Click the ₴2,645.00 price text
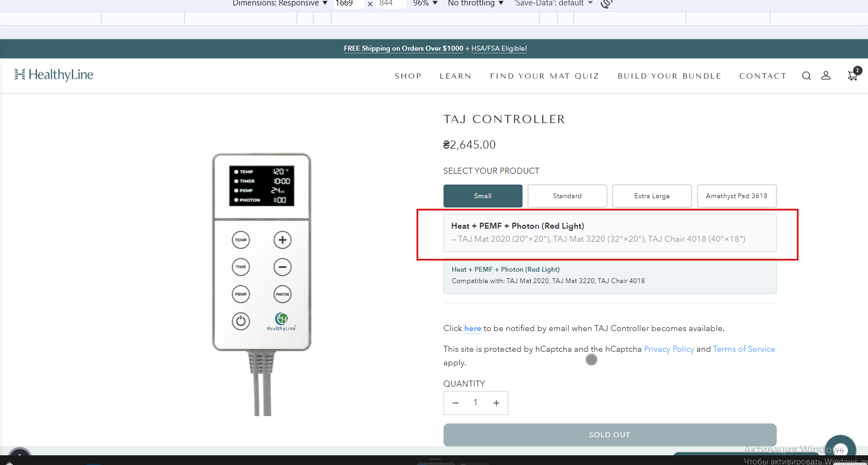868x465 pixels. pos(469,145)
